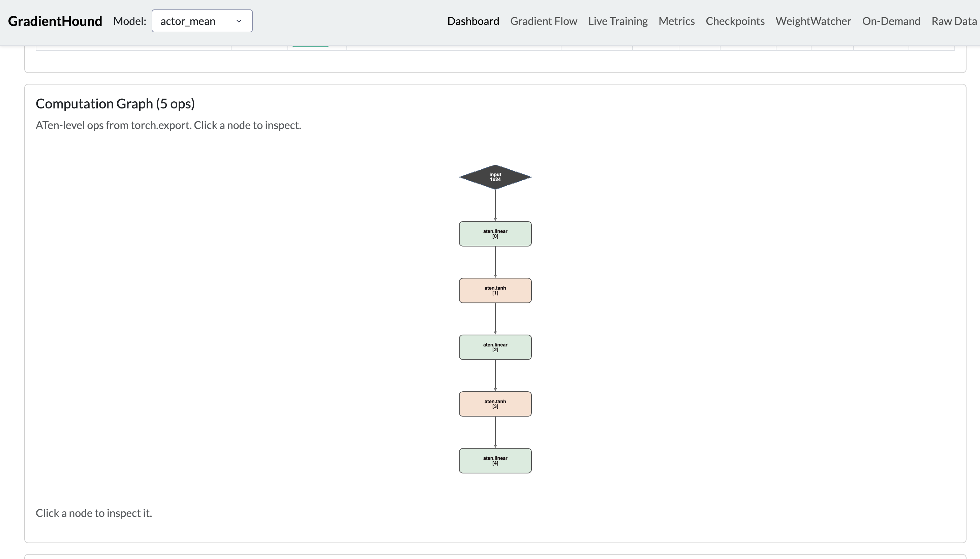Click the GradientHound logo title
The width and height of the screenshot is (980, 559).
(55, 21)
